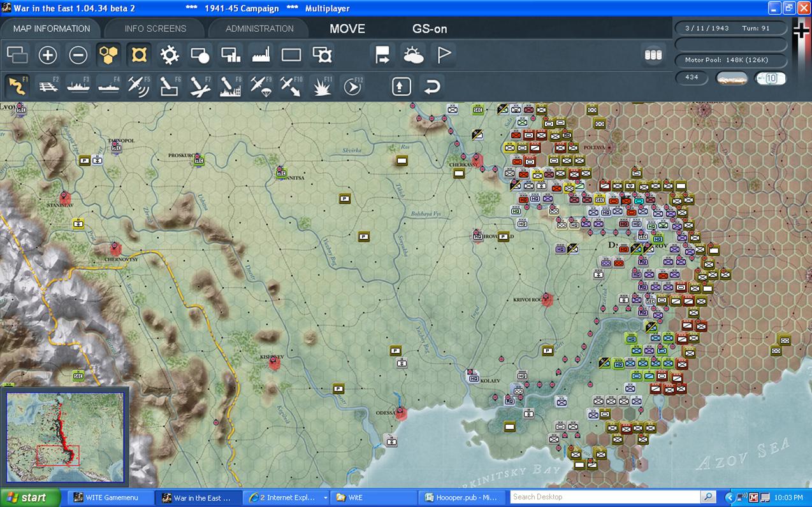Open the ADMINISTRATION tab
The width and height of the screenshot is (812, 507).
(x=259, y=29)
